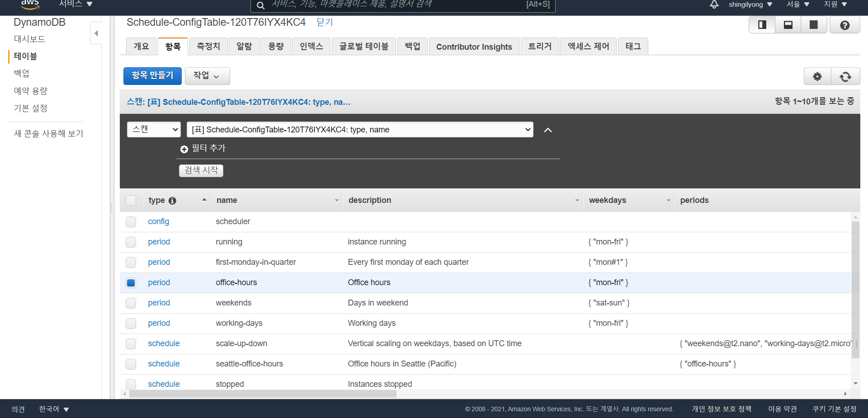Open the help question mark icon
The width and height of the screenshot is (868, 418).
pyautogui.click(x=845, y=25)
